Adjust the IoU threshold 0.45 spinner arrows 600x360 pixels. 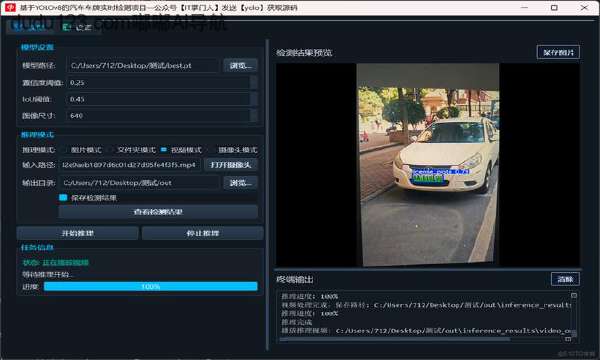[x=254, y=99]
